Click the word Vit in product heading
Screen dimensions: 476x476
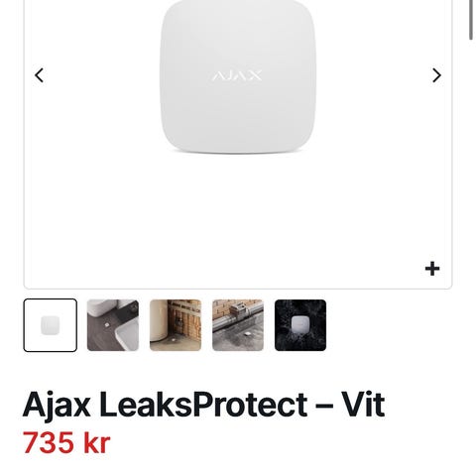point(363,404)
